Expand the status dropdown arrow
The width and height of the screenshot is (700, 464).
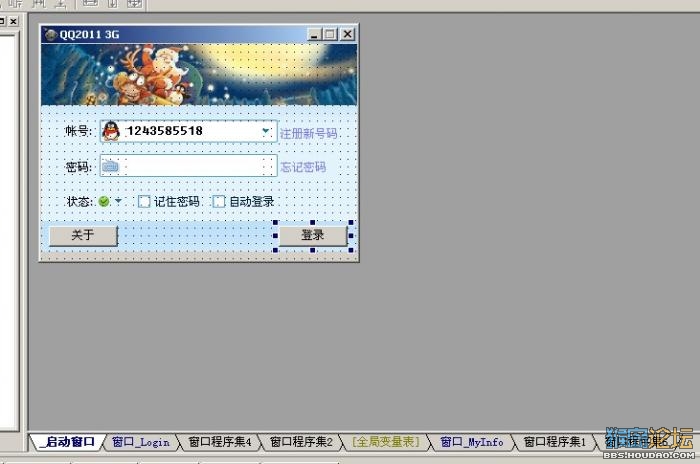point(118,201)
